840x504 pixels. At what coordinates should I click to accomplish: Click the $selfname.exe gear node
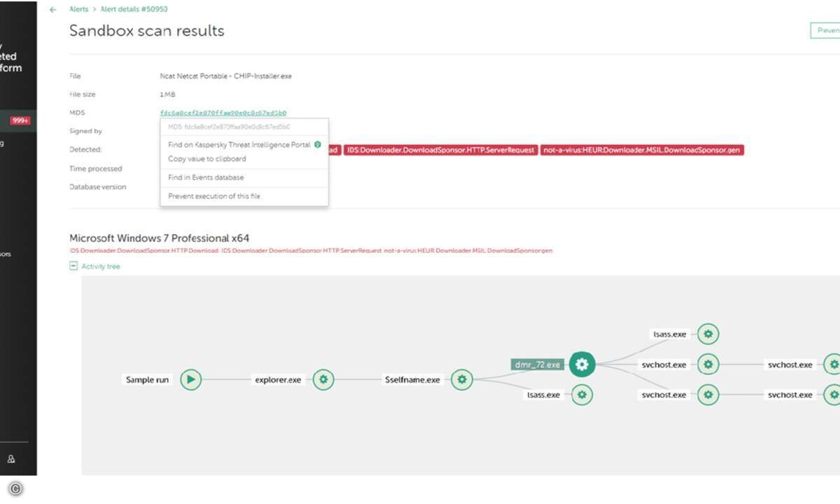(461, 380)
